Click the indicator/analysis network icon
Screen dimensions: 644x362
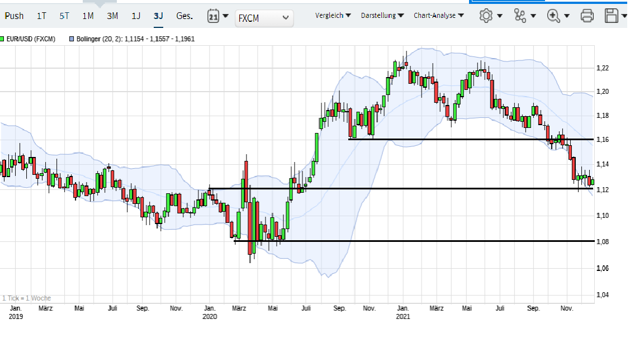(520, 15)
